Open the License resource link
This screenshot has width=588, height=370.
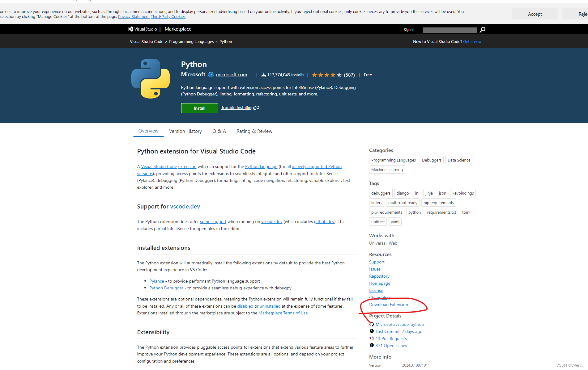(376, 290)
